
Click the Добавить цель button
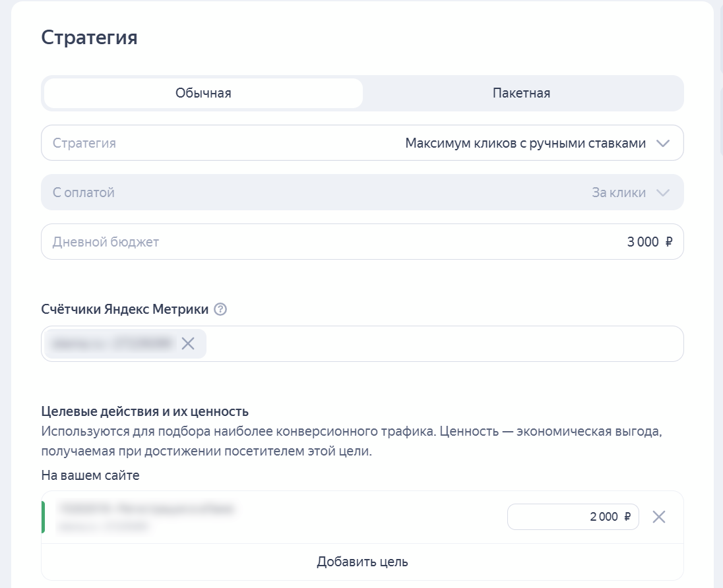coord(361,562)
